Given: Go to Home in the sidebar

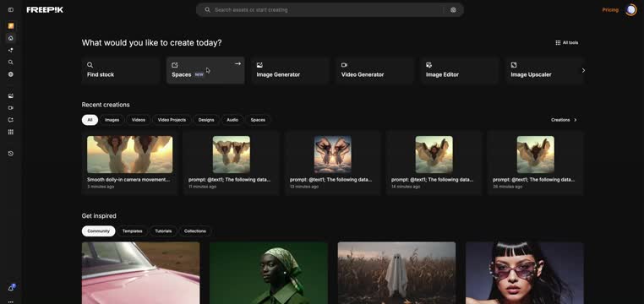Looking at the screenshot, I should [x=11, y=38].
